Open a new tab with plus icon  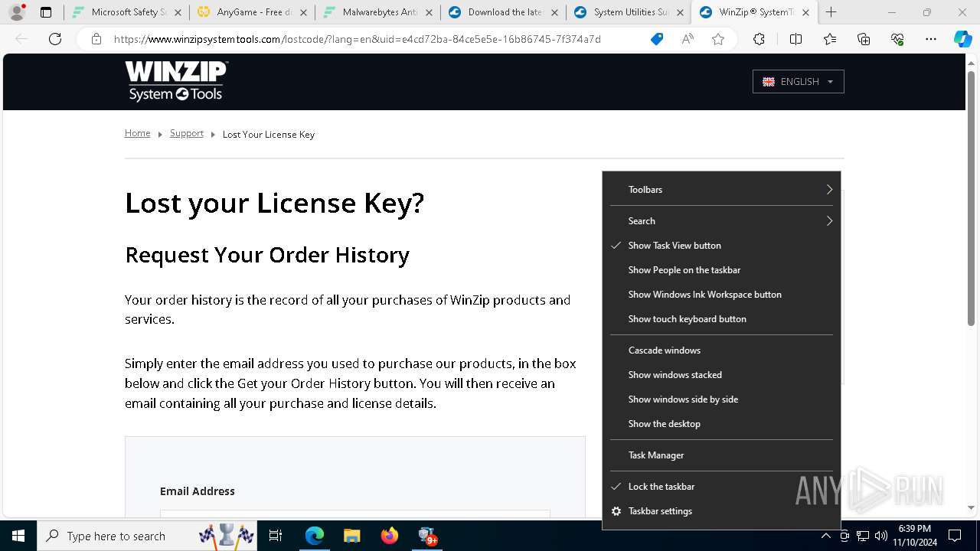click(x=831, y=12)
